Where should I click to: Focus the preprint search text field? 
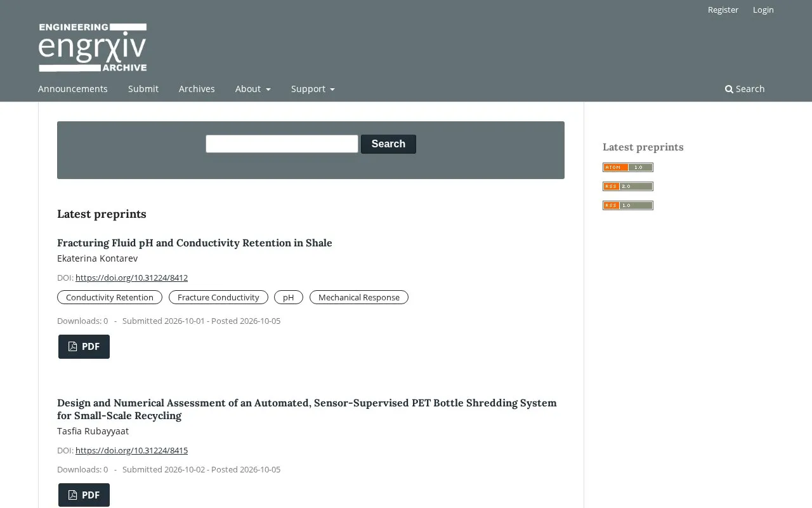tap(282, 144)
